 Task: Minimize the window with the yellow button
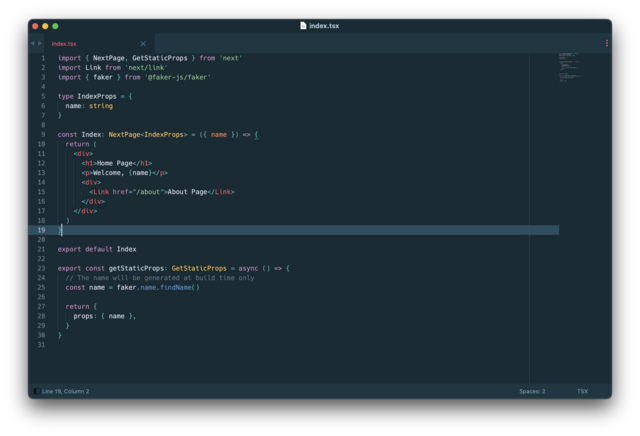coord(45,26)
